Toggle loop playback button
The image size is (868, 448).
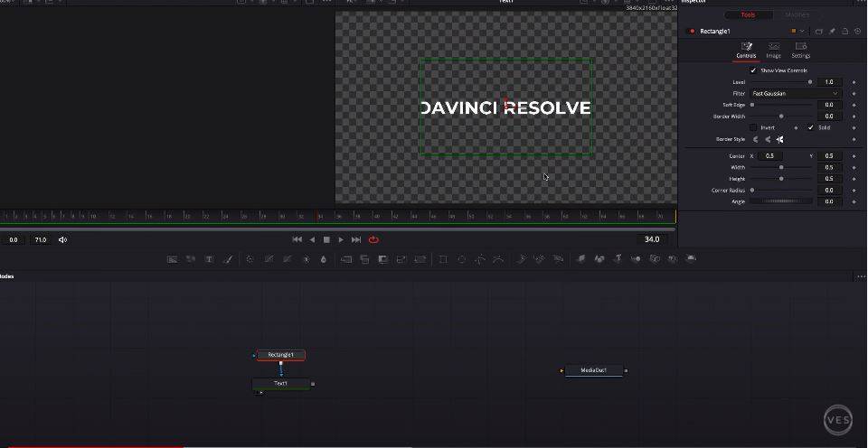coord(373,239)
